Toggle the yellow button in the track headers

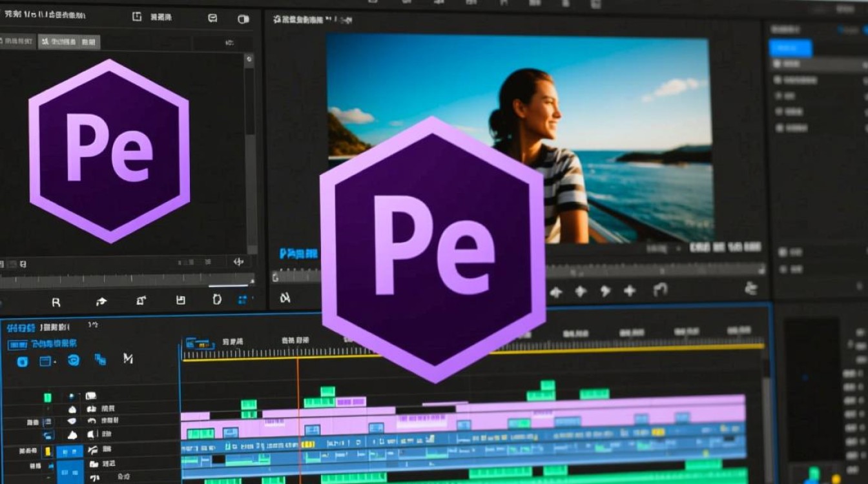point(46,451)
